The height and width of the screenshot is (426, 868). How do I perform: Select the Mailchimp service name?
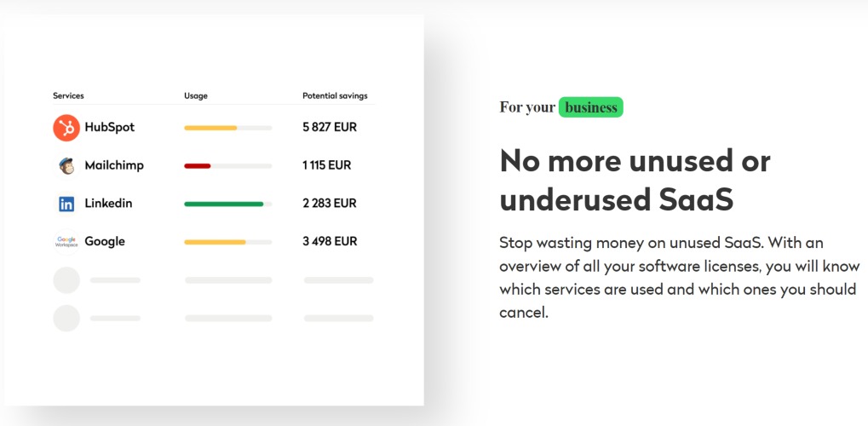[x=114, y=165]
